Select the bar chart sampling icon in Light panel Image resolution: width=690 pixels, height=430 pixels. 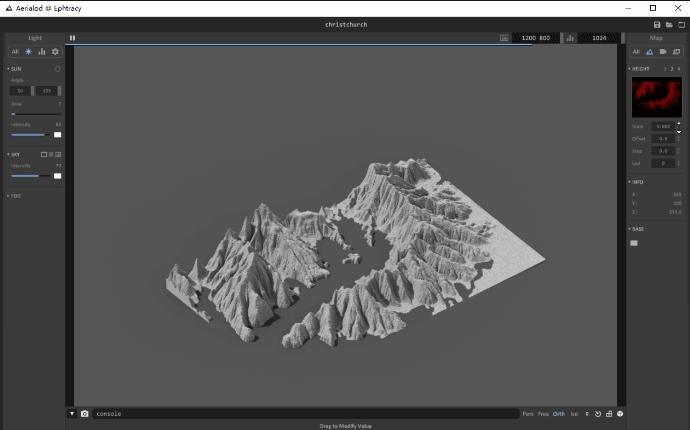pos(42,51)
